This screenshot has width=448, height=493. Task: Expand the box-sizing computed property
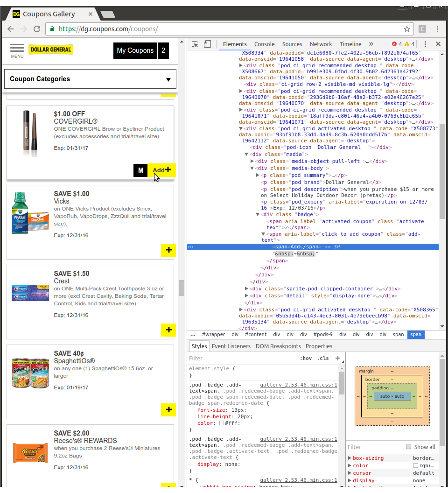(x=350, y=458)
